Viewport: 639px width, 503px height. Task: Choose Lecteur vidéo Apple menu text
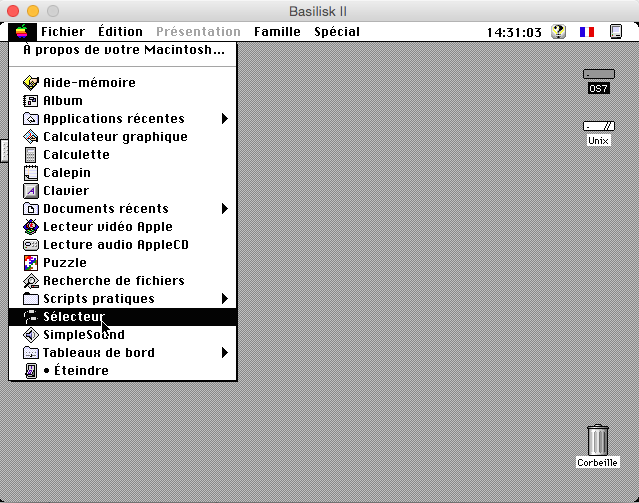108,227
